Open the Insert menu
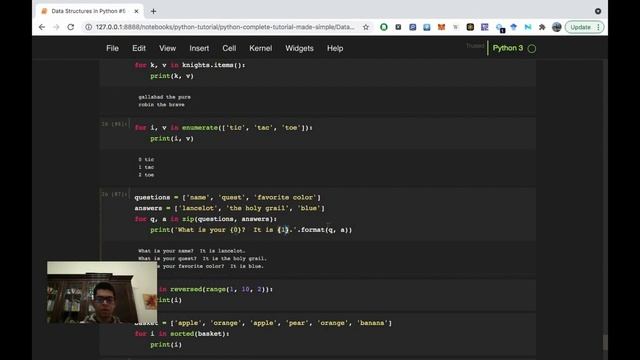Screen dimensions: 640x360 tap(199, 48)
